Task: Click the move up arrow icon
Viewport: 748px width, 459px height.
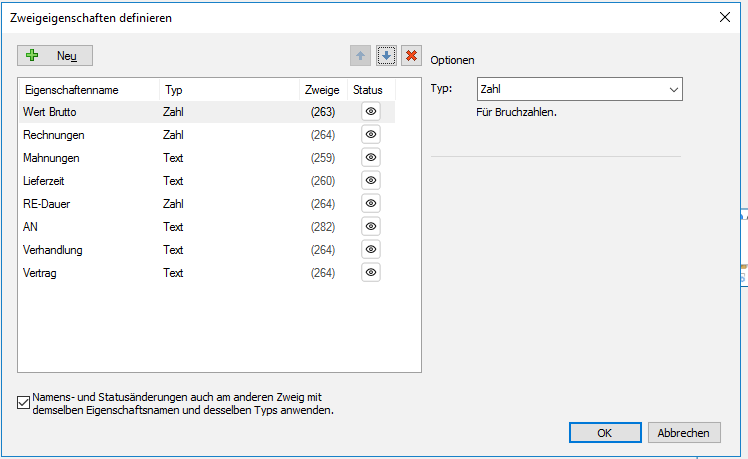Action: (x=362, y=56)
